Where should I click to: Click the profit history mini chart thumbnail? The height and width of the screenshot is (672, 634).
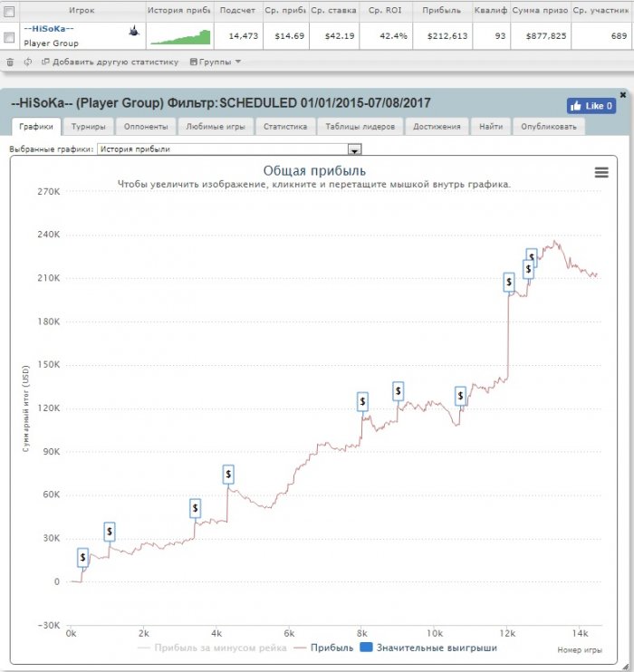click(x=180, y=37)
